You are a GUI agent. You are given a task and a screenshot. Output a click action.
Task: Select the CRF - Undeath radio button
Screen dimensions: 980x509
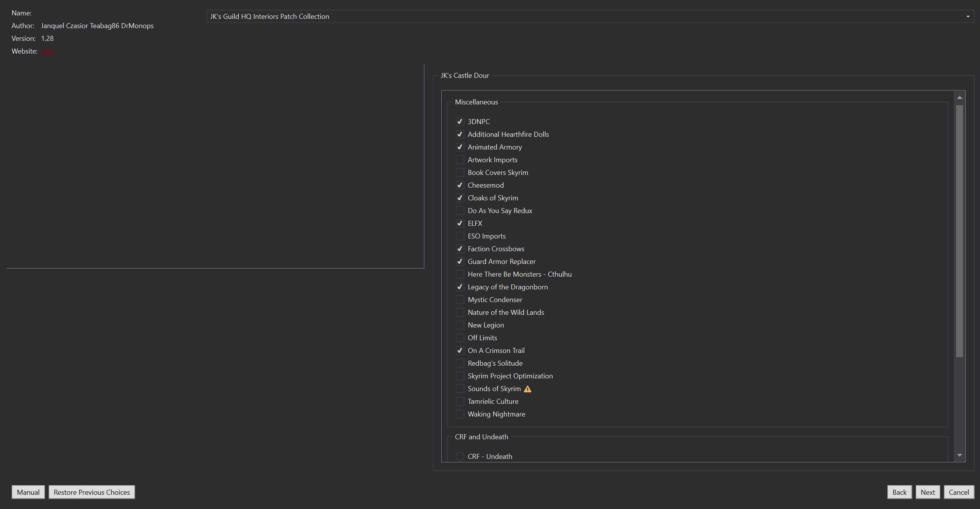pos(460,456)
